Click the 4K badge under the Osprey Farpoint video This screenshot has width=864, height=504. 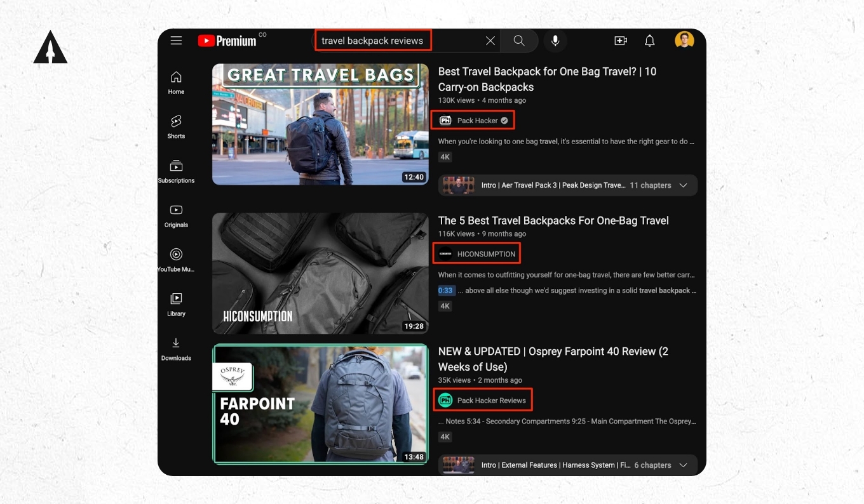pos(445,437)
